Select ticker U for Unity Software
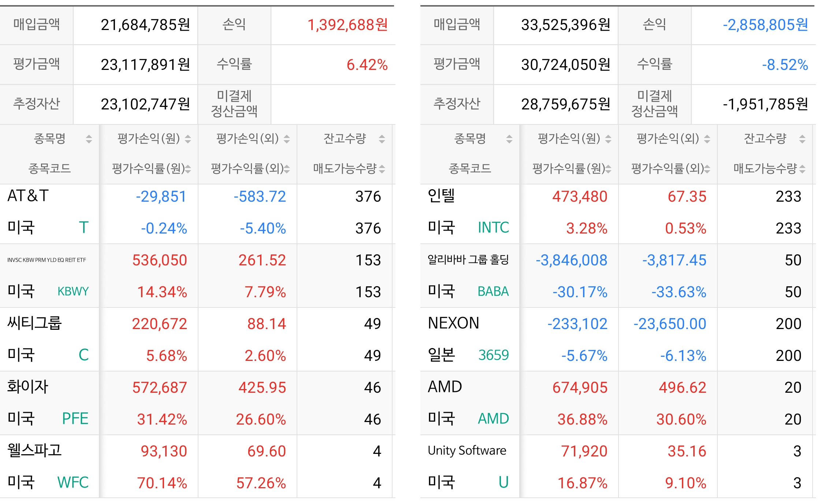The width and height of the screenshot is (821, 504). (x=504, y=482)
